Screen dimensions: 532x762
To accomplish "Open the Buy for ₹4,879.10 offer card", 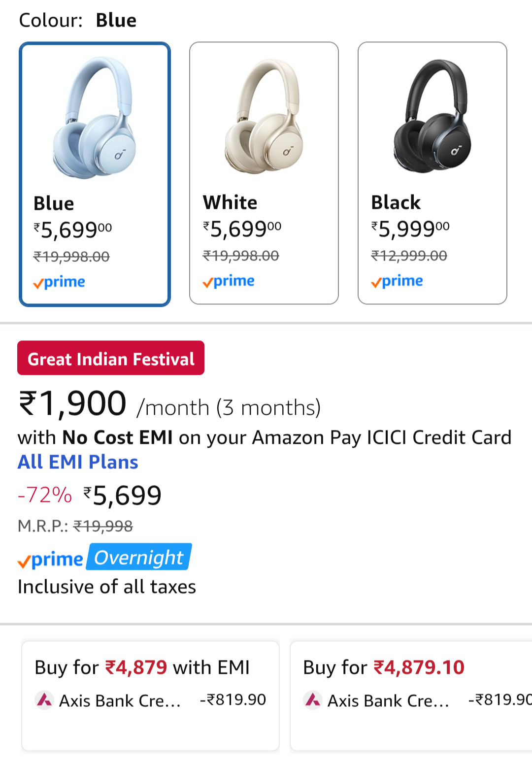I will (411, 695).
